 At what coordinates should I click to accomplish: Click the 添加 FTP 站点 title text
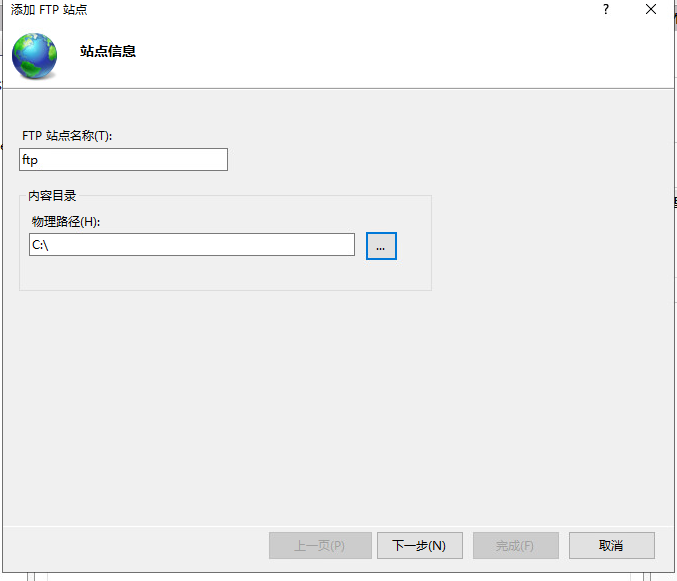[x=49, y=9]
